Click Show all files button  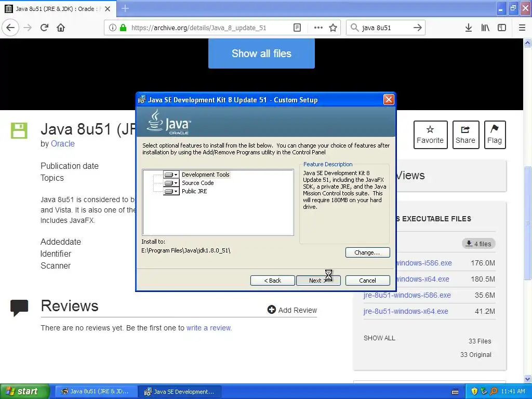click(x=261, y=54)
